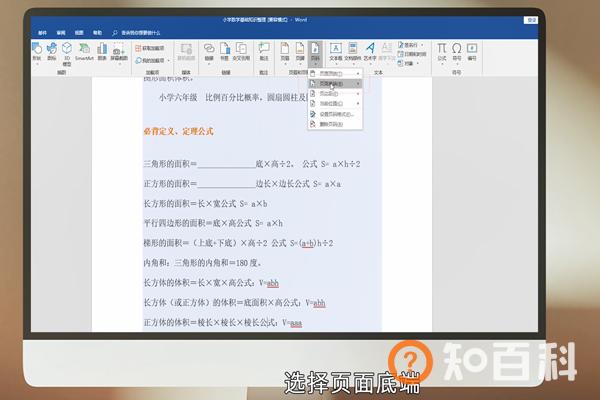Click the line 长方形的面积＝长×宽公式
This screenshot has height=400, width=600.
point(205,204)
